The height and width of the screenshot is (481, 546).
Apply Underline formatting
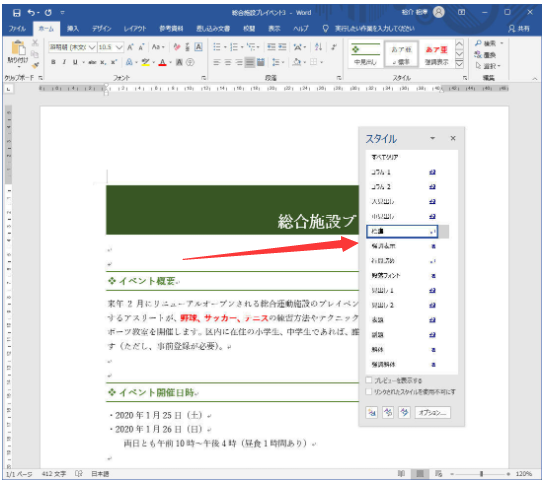[75, 62]
